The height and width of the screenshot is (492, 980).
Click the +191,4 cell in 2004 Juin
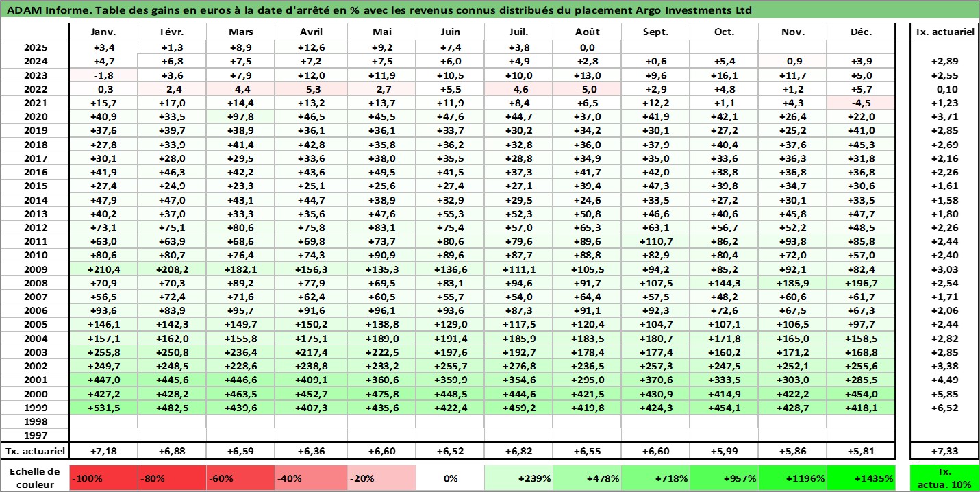coord(450,339)
